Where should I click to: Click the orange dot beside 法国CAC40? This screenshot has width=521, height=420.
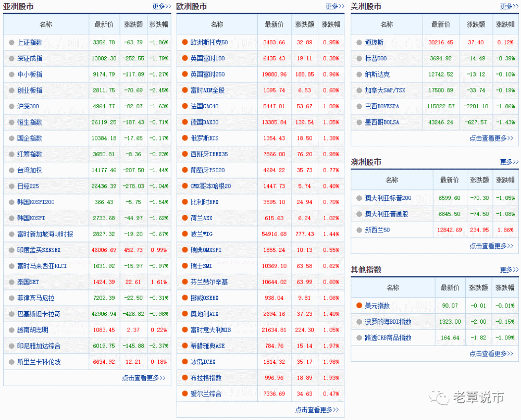click(x=185, y=106)
